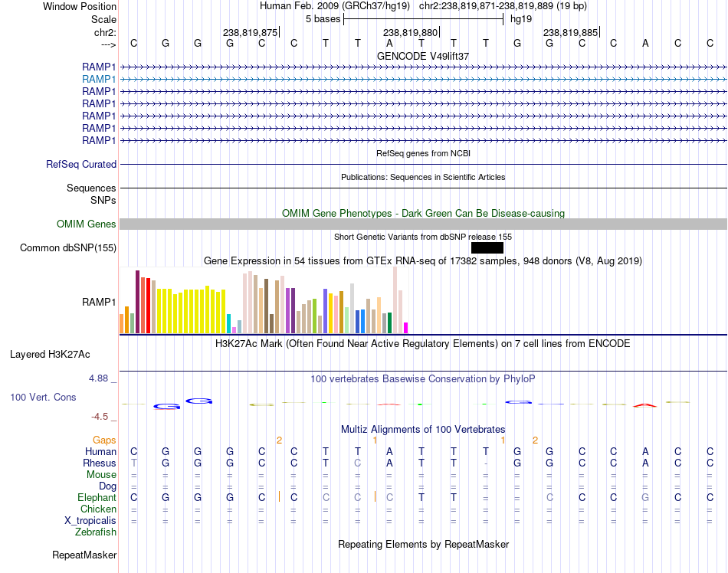Click the OMIM Gene Phenotypes title text
728x573 pixels.
(423, 214)
